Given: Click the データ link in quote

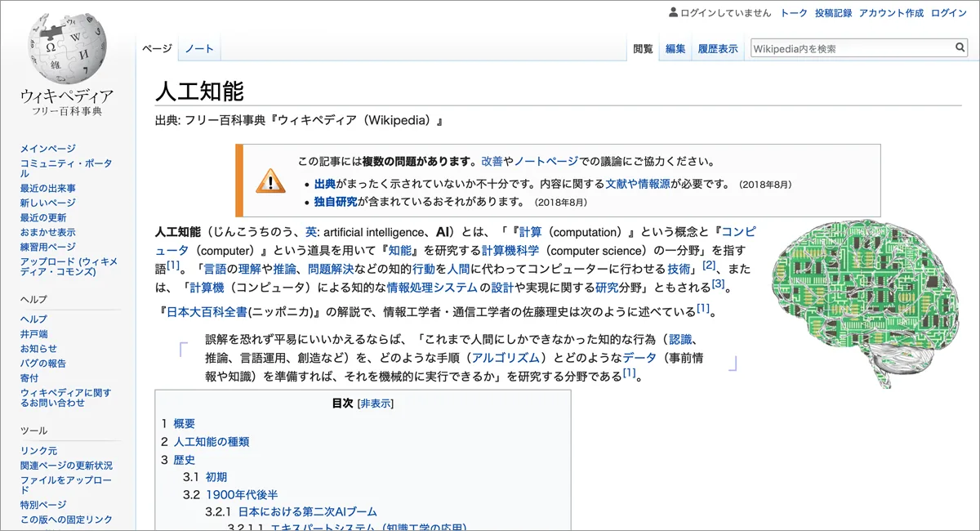Looking at the screenshot, I should [x=639, y=358].
